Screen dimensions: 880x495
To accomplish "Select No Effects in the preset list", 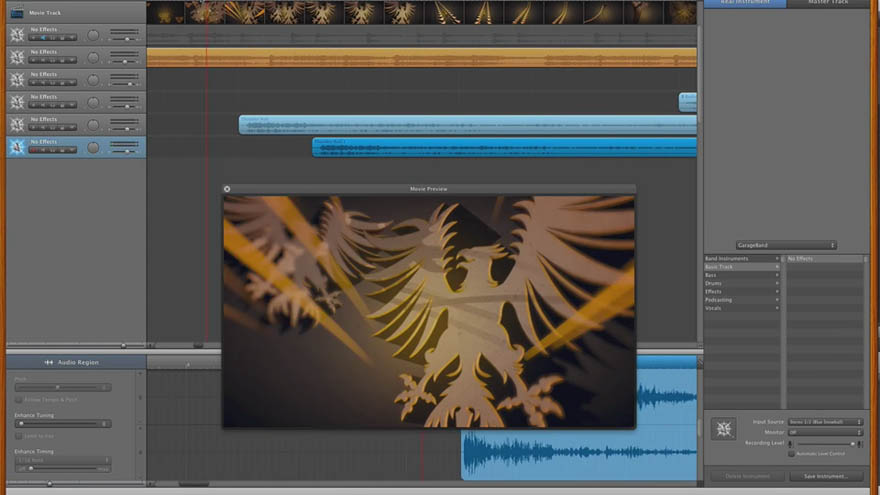I will [824, 259].
